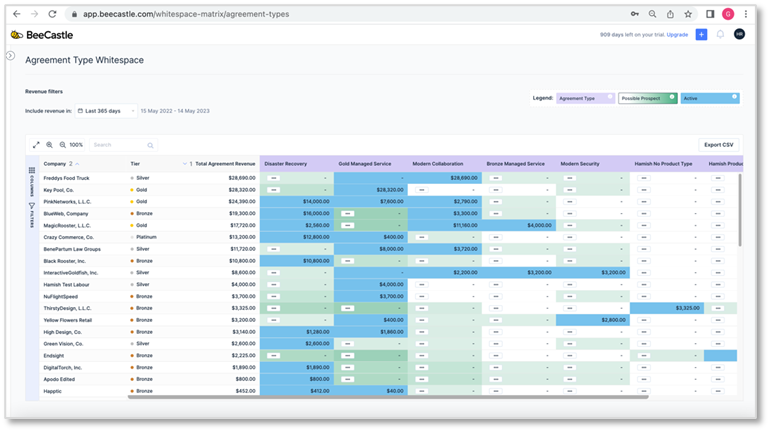
Task: Select the Gold Managed Service column header
Action: (364, 164)
